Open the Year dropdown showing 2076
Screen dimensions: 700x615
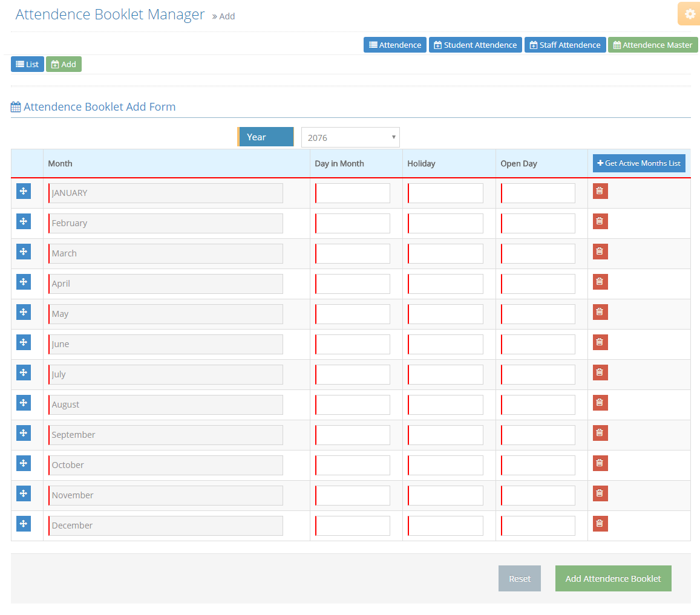click(x=350, y=137)
